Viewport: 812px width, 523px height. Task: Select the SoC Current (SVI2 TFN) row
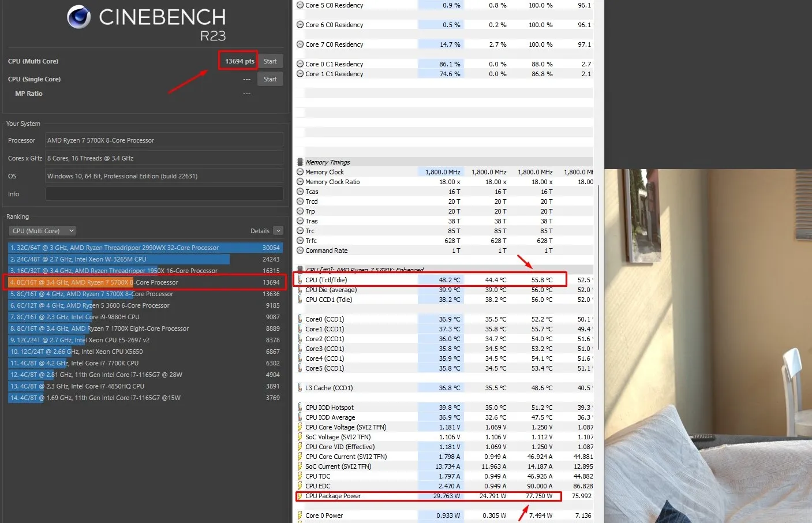click(444, 466)
